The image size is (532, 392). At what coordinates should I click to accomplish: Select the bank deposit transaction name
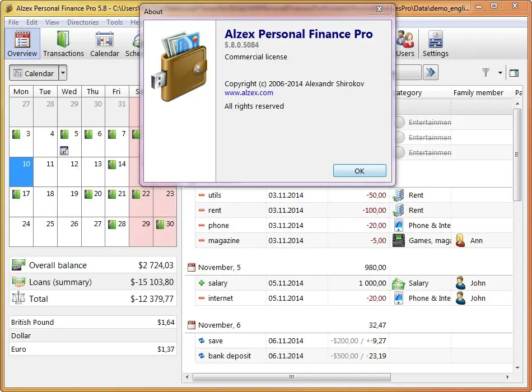230,356
